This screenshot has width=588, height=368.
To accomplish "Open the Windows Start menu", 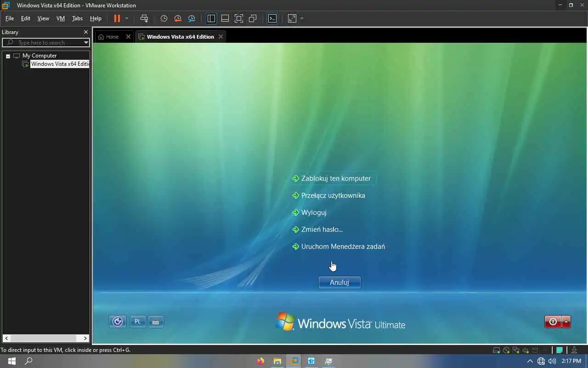I will point(11,361).
